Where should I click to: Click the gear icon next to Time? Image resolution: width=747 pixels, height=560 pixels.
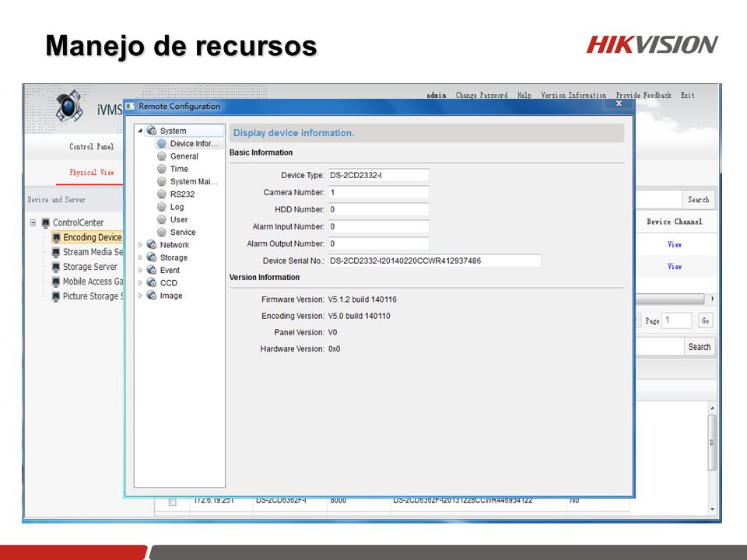coord(162,169)
